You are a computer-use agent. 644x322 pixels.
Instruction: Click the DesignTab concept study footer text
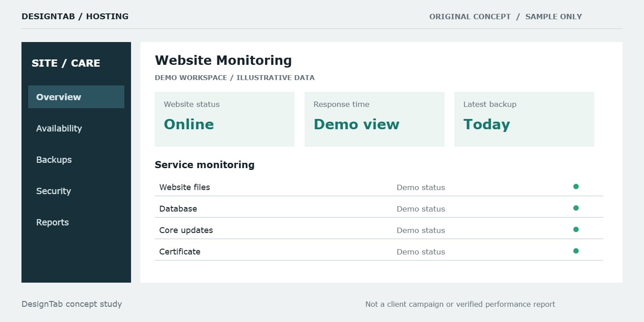pos(72,304)
